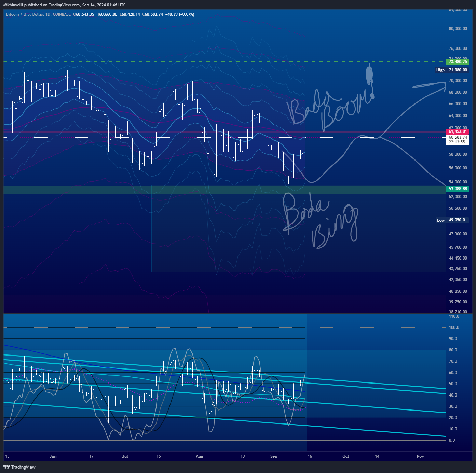The image size is (476, 473).
Task: Click the Sep label on time axis
Action: coord(274,456)
